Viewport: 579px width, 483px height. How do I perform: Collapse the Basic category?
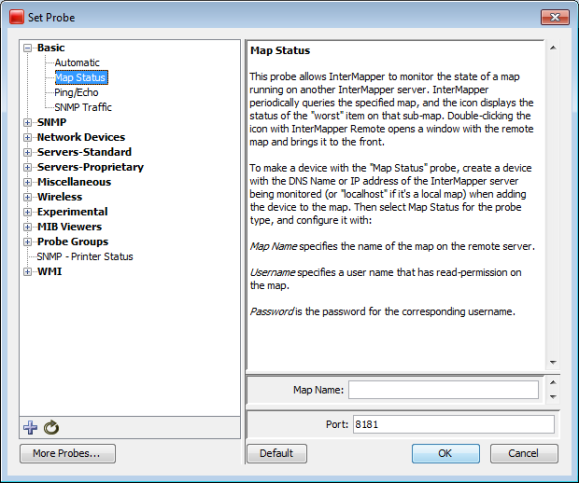tap(27, 48)
